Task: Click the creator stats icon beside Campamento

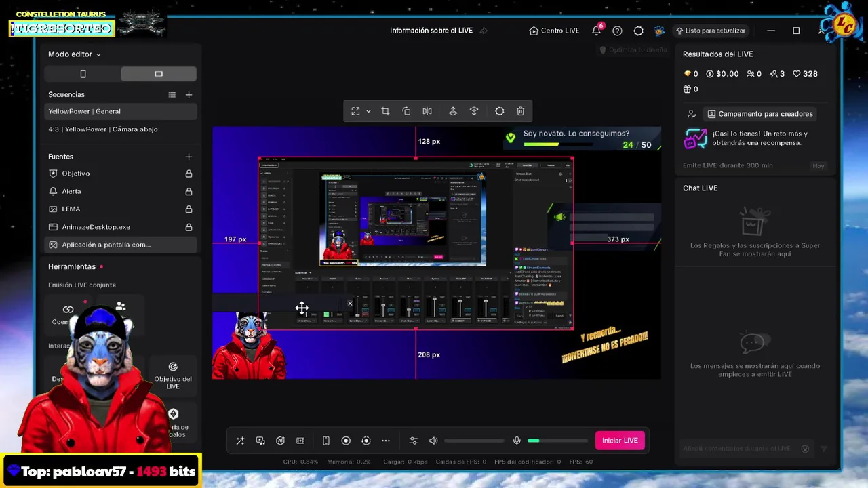Action: 692,114
